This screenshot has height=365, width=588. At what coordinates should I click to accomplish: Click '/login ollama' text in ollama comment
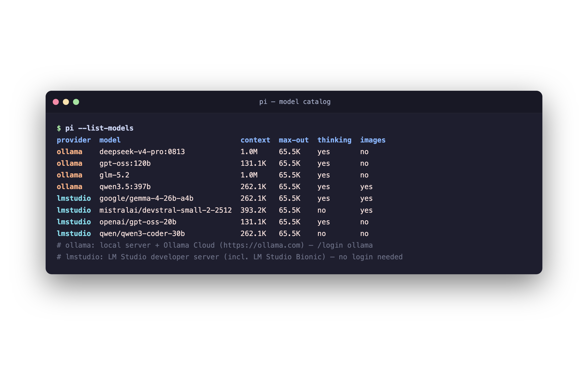[345, 245]
